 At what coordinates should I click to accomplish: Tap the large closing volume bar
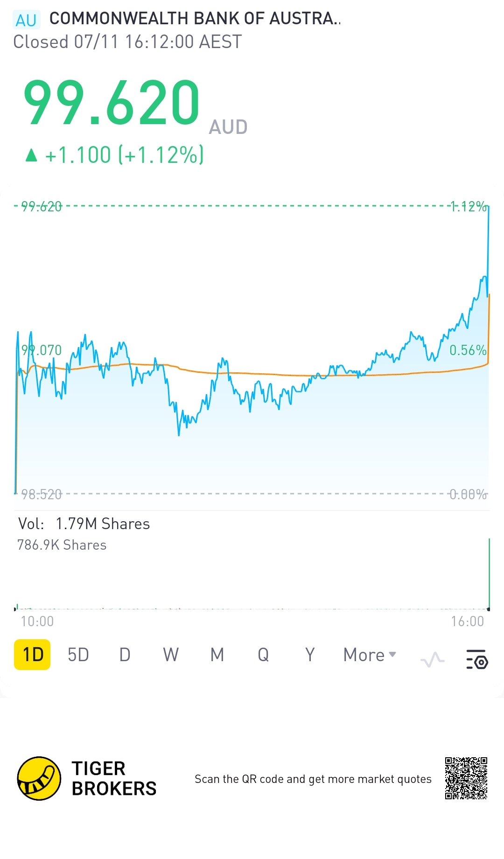coord(489,574)
